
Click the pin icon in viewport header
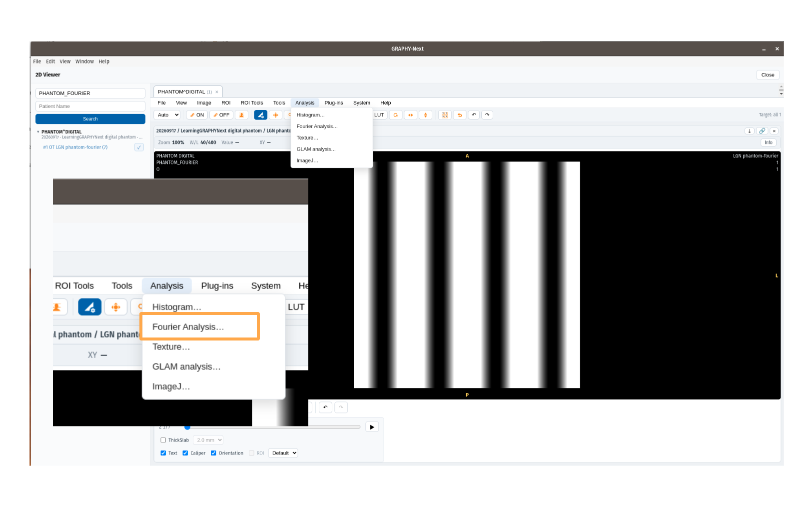pyautogui.click(x=750, y=131)
